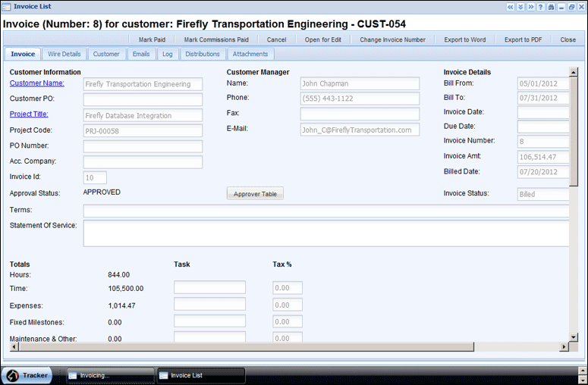Click the Billed Date field
Image resolution: width=588 pixels, height=385 pixels.
coord(543,172)
